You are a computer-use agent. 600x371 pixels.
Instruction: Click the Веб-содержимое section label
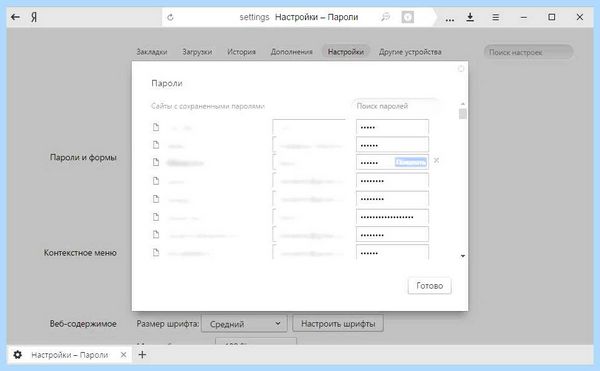[83, 324]
